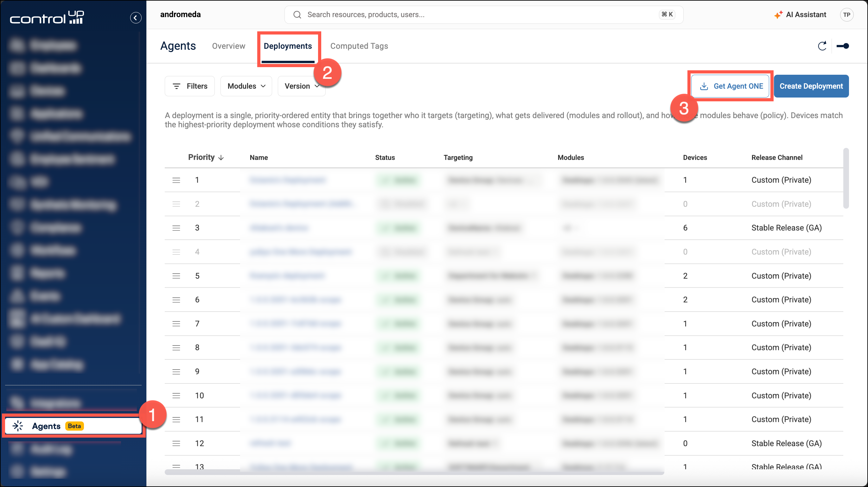868x487 pixels.
Task: Click the priority number 7 cell
Action: 197,324
